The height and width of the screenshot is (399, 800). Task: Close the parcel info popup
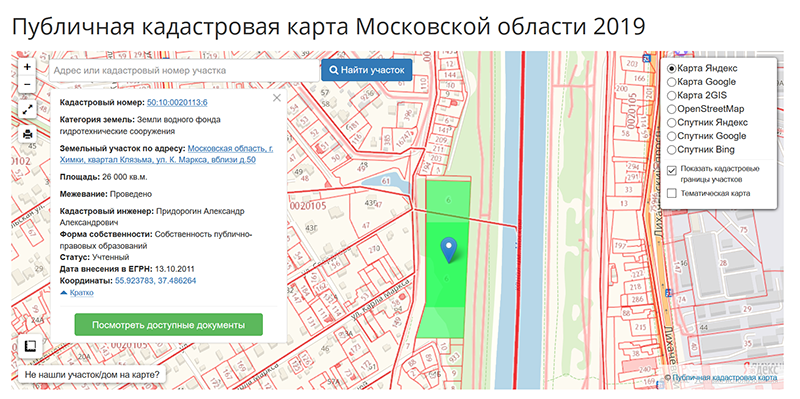pos(277,98)
